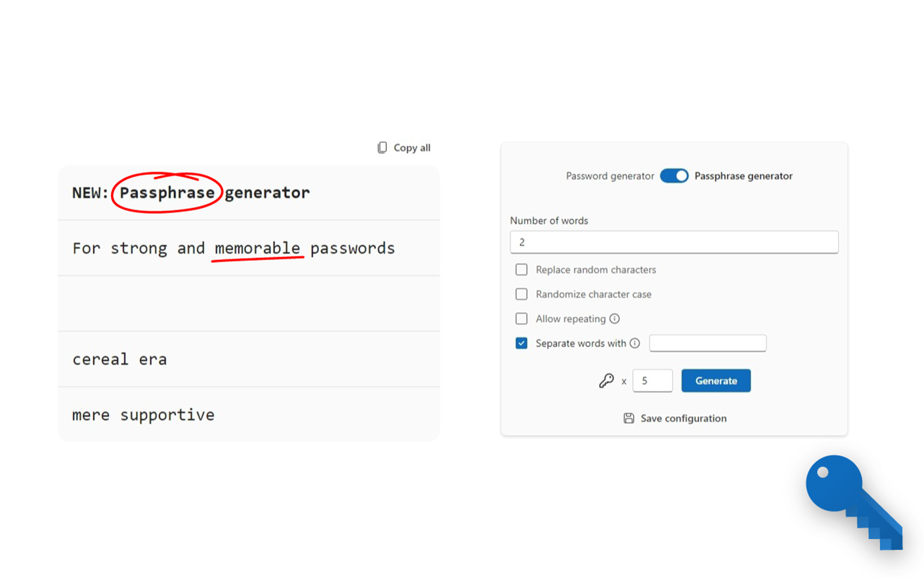Click the info icon next to Allow repeating
This screenshot has width=924, height=578.
614,319
